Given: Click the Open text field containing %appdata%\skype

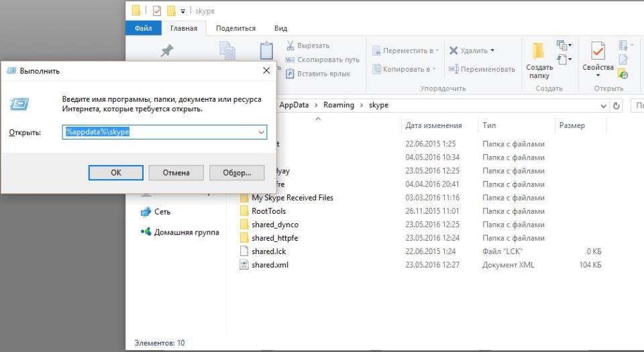Looking at the screenshot, I should 161,133.
